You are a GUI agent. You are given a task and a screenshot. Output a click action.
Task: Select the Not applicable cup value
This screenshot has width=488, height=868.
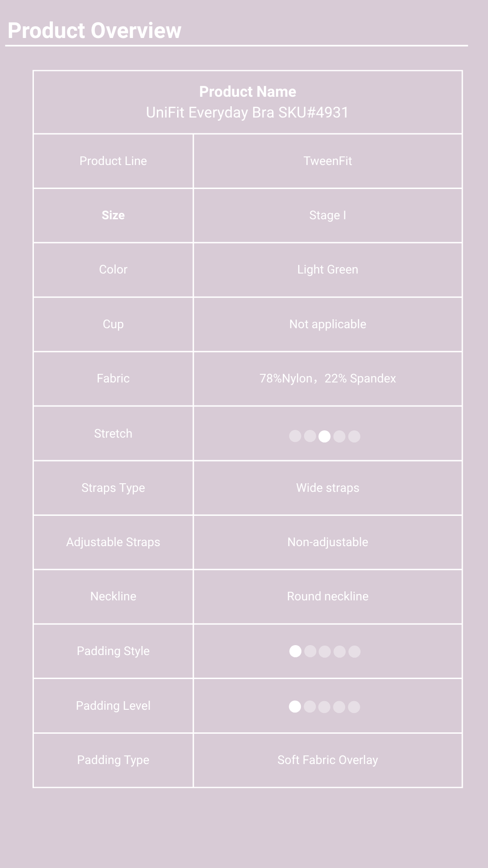pos(328,324)
